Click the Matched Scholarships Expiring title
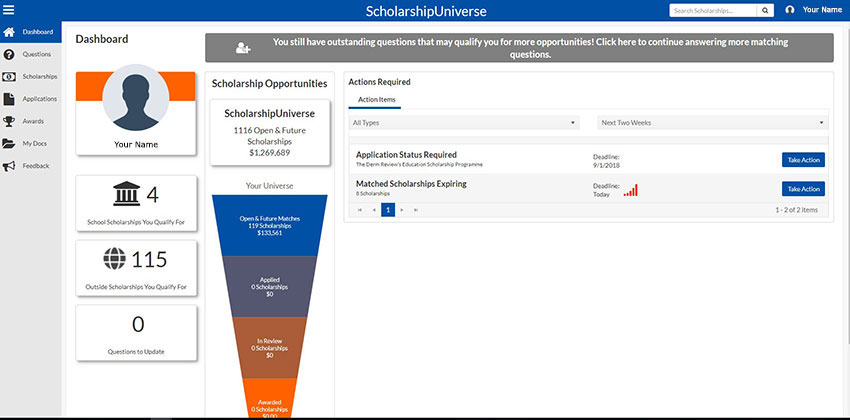 (411, 184)
